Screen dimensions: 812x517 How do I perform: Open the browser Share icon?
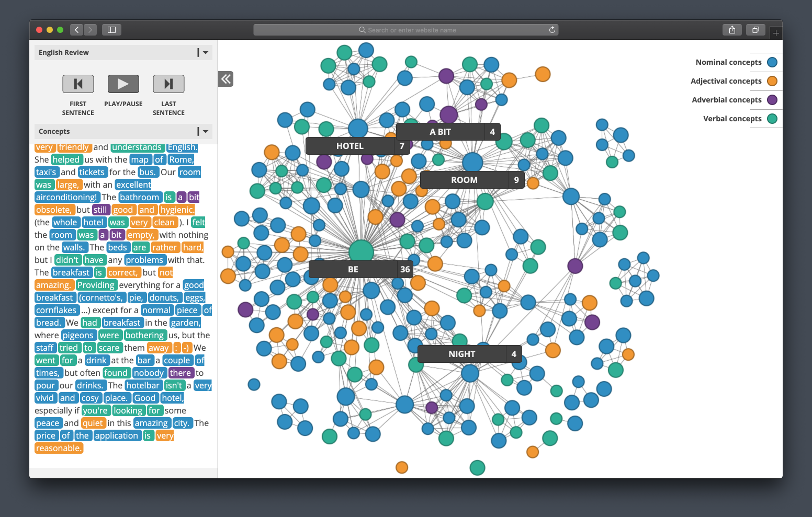(x=732, y=30)
